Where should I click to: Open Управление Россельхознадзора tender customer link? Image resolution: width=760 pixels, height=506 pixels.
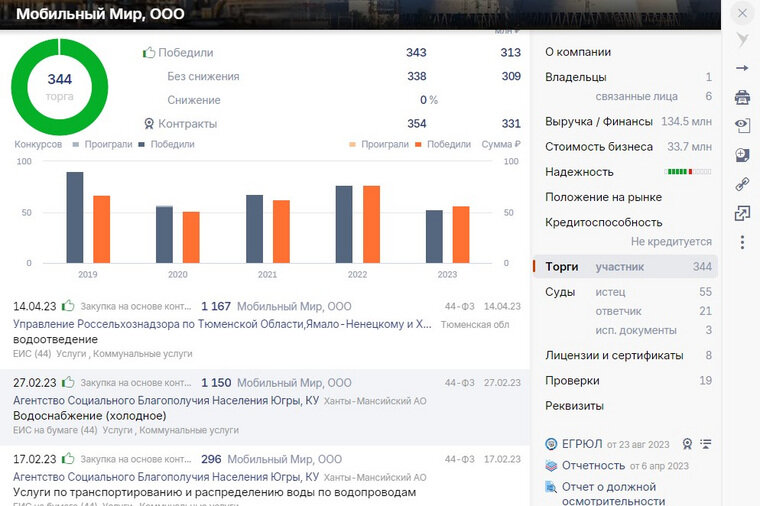(222, 324)
